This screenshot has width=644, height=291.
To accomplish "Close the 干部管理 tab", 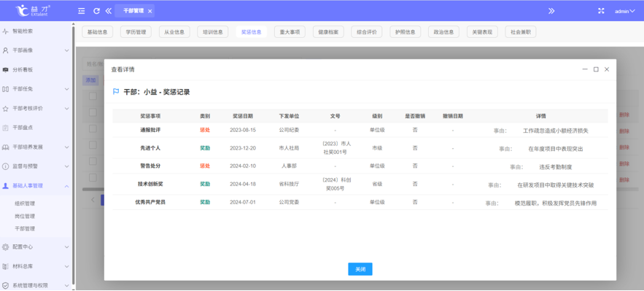I will click(150, 11).
